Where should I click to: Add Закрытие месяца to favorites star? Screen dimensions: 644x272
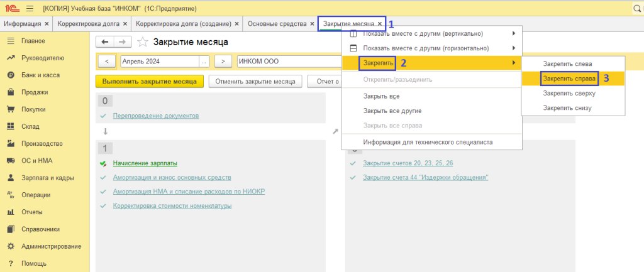click(x=143, y=42)
